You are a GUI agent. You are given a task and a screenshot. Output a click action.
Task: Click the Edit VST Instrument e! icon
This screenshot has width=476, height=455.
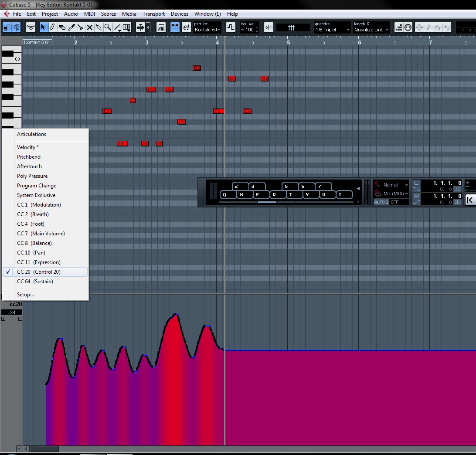coord(186,27)
